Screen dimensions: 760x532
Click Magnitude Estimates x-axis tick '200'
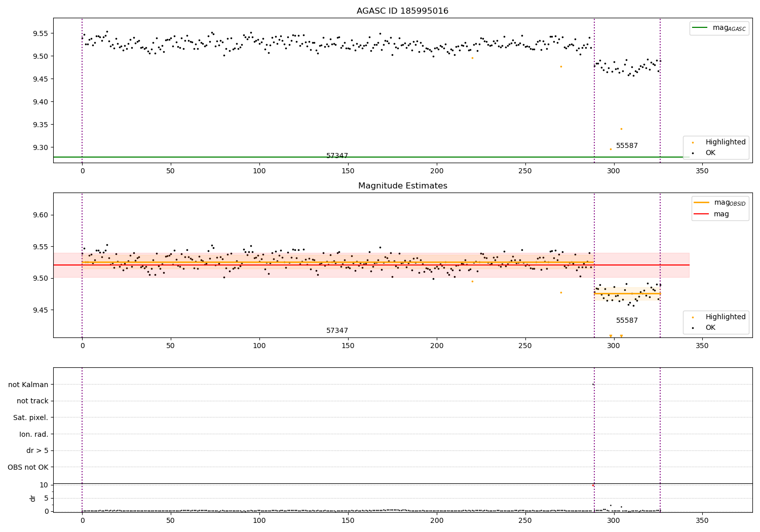pyautogui.click(x=436, y=346)
